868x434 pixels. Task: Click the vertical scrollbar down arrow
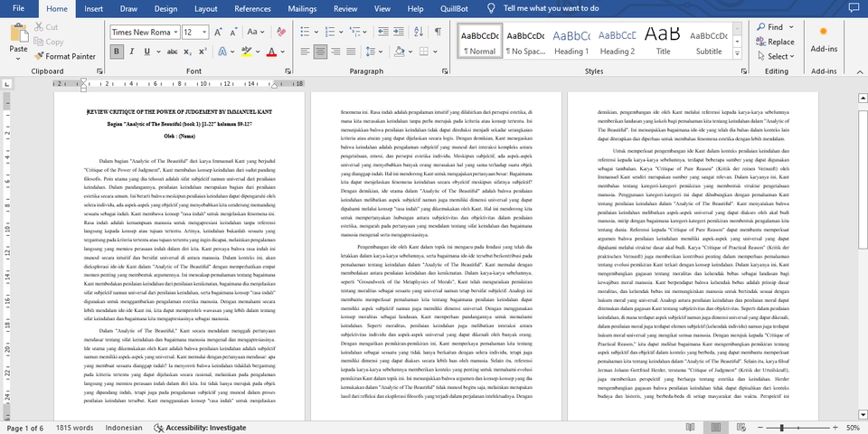click(x=863, y=414)
